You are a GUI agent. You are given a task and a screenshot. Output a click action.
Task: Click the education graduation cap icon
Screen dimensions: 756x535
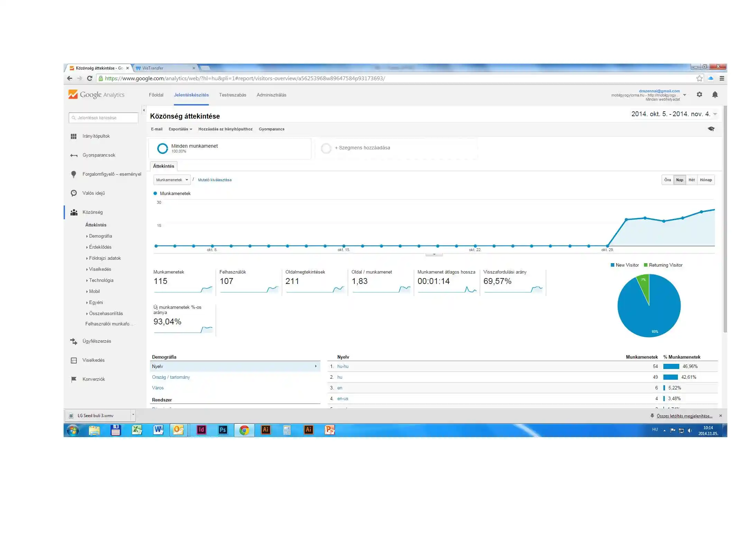[711, 129]
